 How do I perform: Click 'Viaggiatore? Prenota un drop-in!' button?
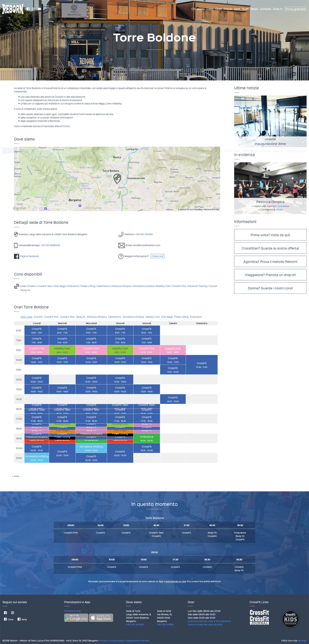click(270, 275)
